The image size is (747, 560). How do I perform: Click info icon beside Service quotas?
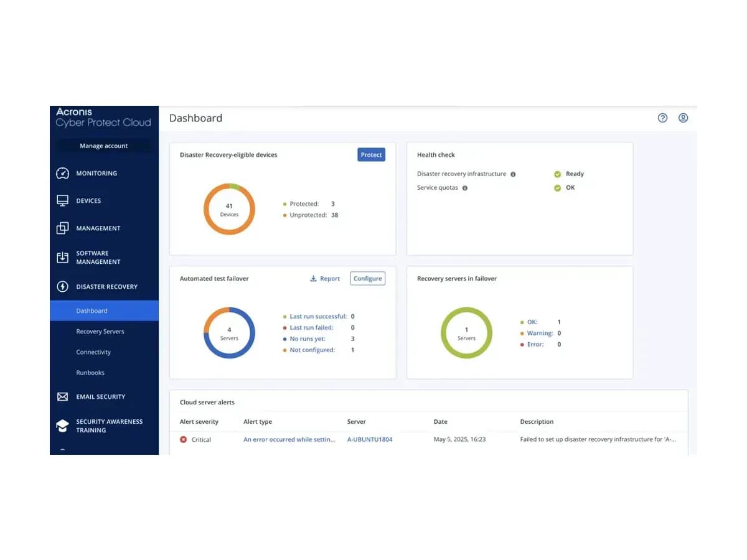pyautogui.click(x=465, y=188)
